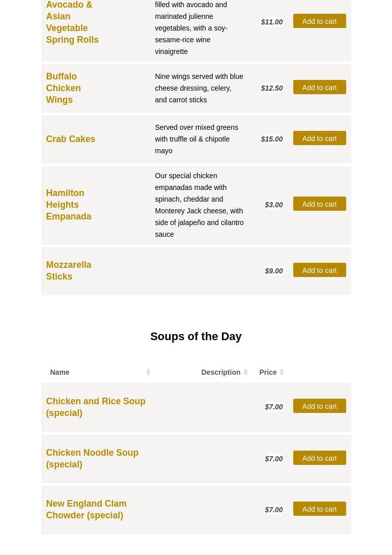This screenshot has width=392, height=555.
Task: Open the Mozzarella Sticks product link
Action: [x=68, y=270]
